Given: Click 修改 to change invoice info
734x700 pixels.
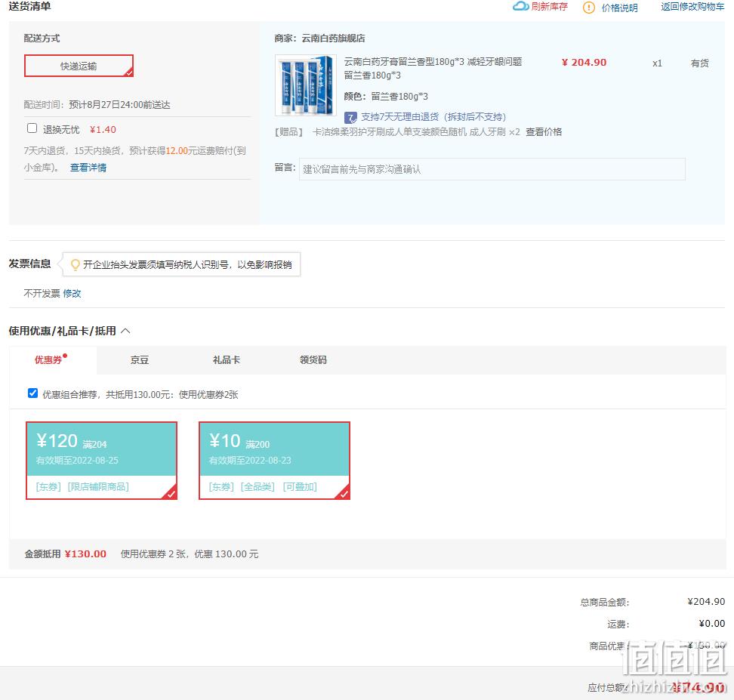Looking at the screenshot, I should pos(72,294).
